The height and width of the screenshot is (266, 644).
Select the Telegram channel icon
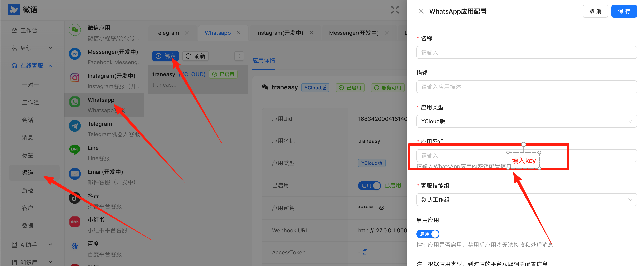(x=75, y=126)
